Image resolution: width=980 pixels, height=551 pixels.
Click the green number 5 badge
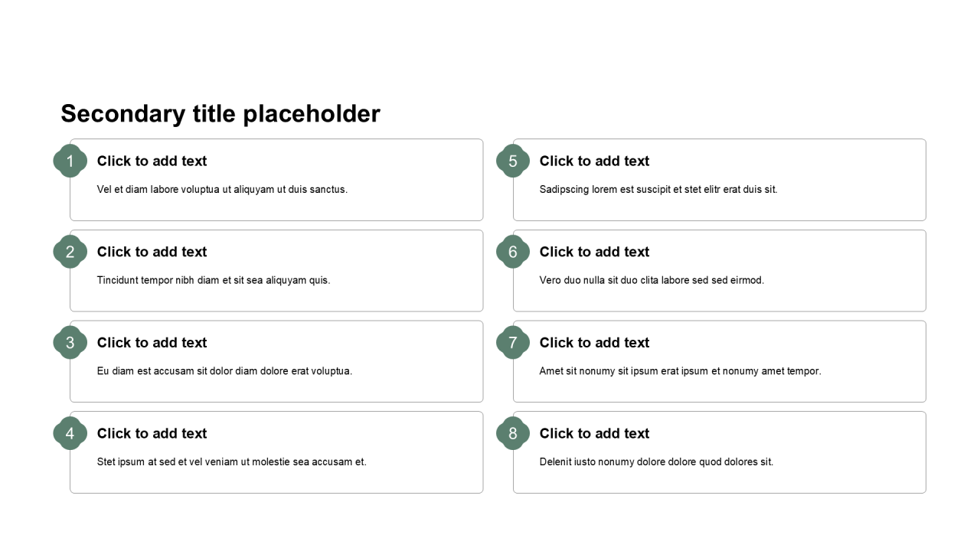point(513,161)
